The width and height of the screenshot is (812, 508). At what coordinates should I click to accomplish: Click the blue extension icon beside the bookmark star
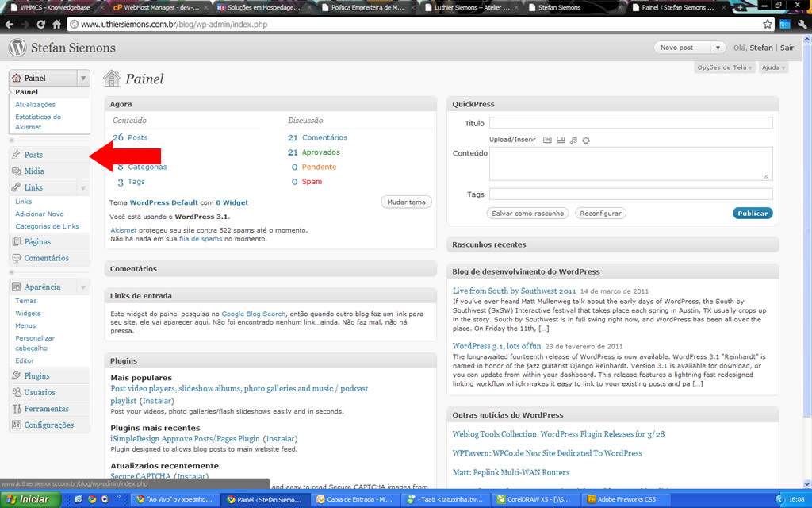(x=785, y=24)
